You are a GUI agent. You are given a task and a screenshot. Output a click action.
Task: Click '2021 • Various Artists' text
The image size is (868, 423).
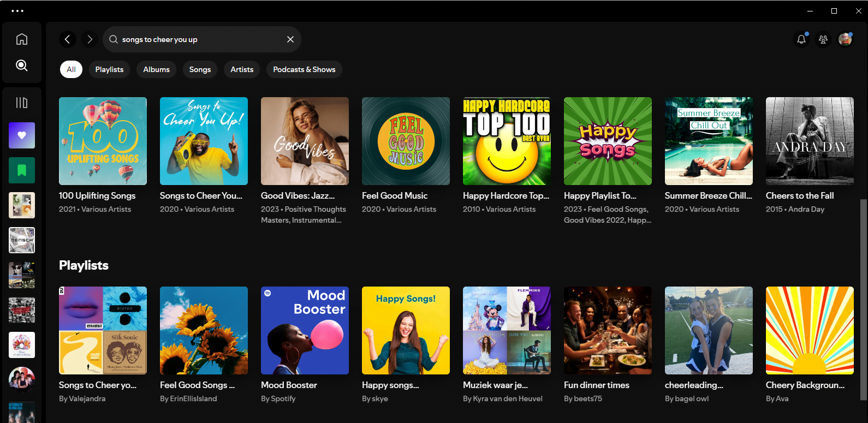click(95, 209)
